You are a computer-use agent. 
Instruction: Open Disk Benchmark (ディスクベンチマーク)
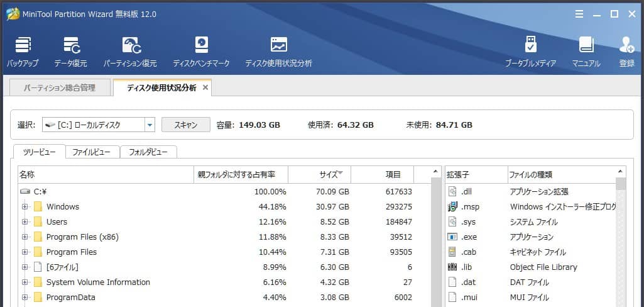(201, 52)
